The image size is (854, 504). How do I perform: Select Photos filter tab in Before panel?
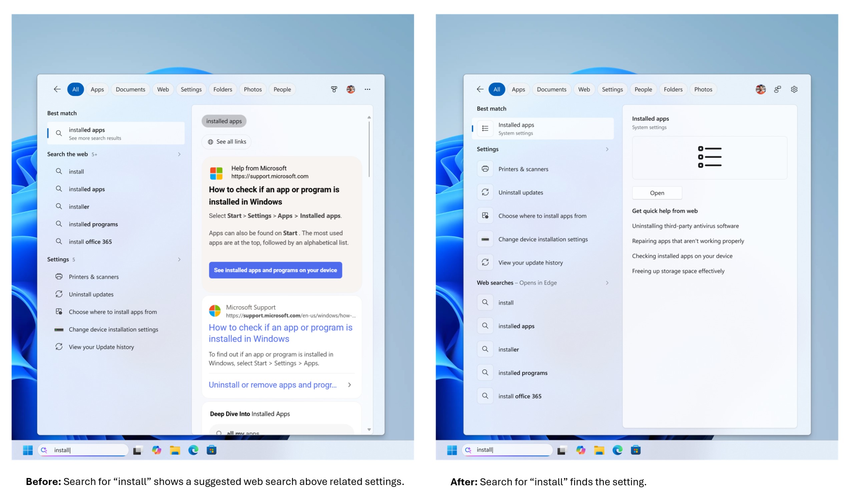click(253, 89)
